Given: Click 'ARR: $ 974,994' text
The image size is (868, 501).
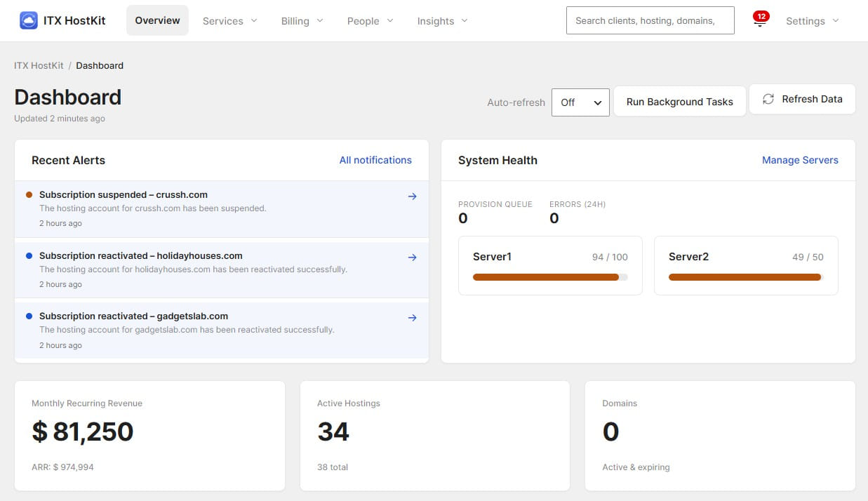Looking at the screenshot, I should 62,467.
